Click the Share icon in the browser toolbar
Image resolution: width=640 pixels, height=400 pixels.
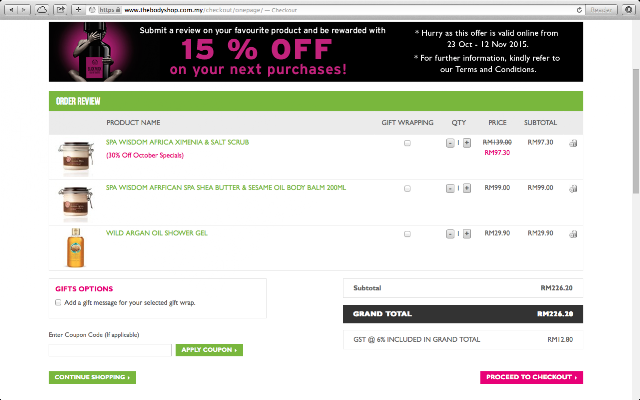[x=60, y=10]
